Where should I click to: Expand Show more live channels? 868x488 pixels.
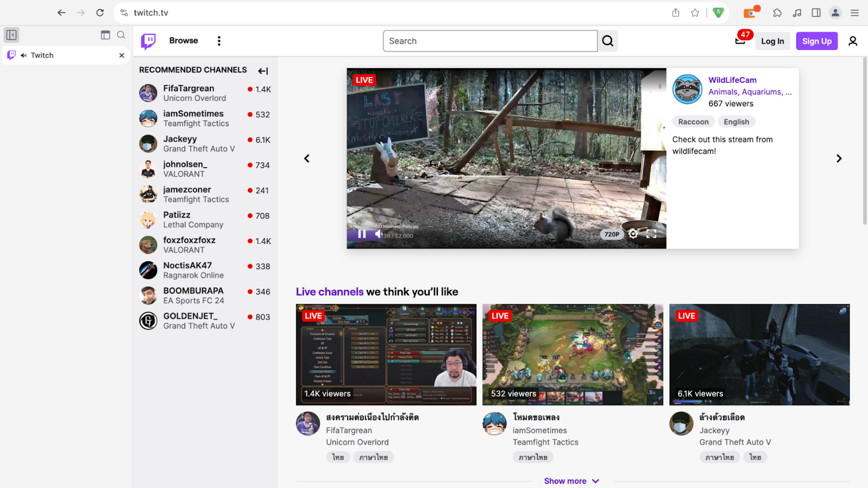click(x=572, y=481)
